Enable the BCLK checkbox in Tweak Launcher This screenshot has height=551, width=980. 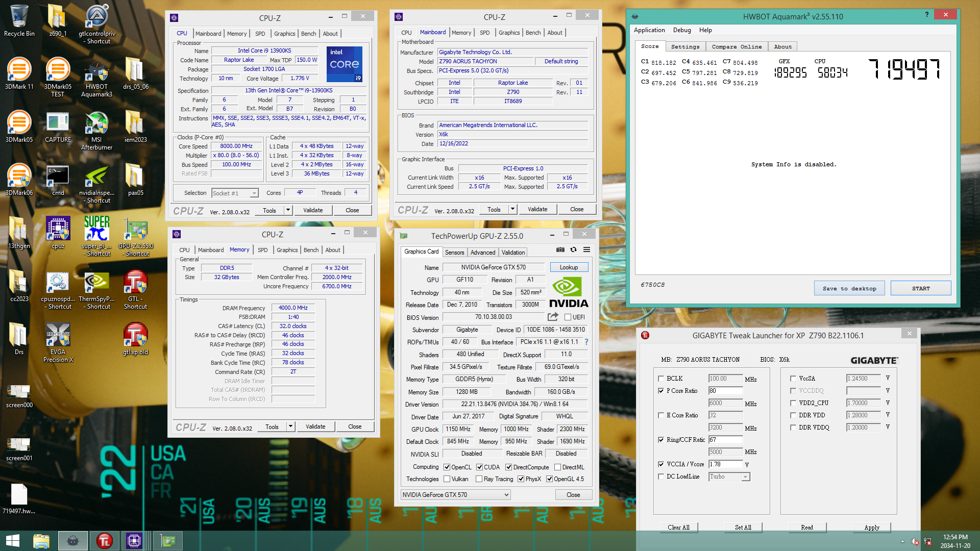(661, 379)
